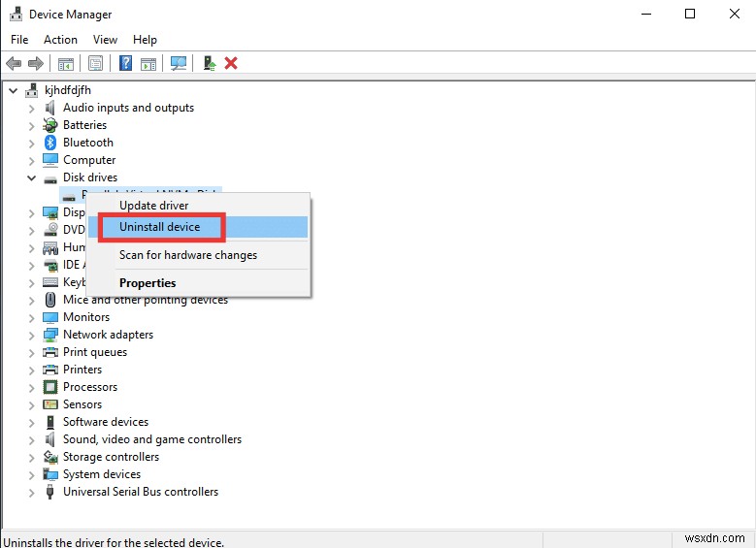Click the Print queues category icon
Viewport: 756px width, 548px height.
point(50,352)
